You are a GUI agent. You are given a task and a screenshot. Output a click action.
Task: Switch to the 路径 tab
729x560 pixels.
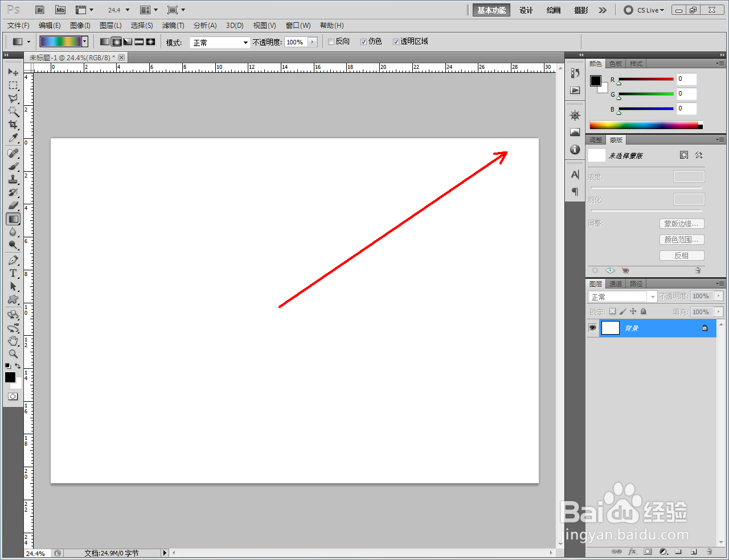[636, 284]
